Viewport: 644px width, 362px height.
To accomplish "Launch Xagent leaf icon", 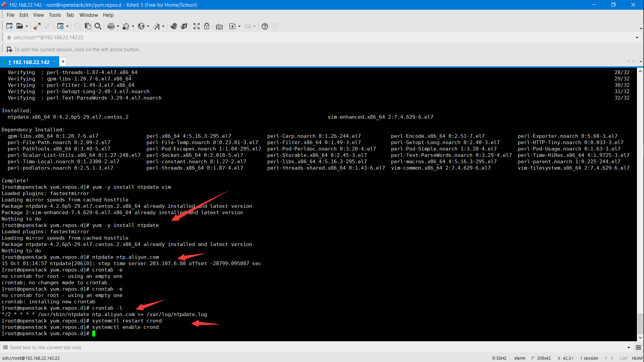I will [184, 26].
